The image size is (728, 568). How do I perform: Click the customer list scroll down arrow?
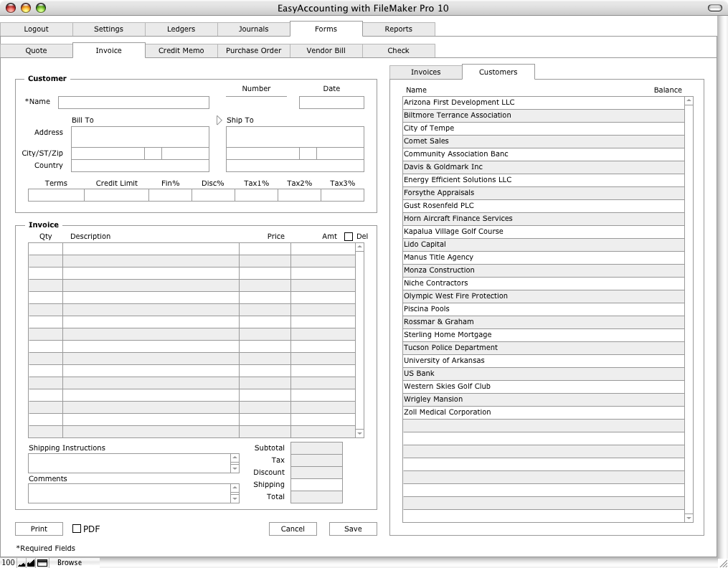689,518
